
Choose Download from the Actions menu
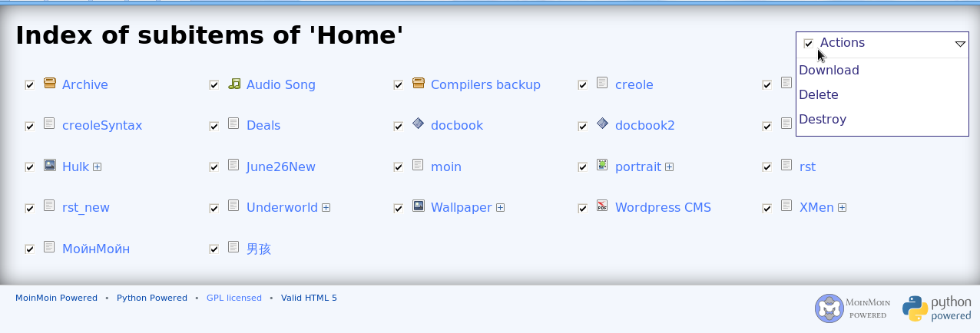[829, 71]
